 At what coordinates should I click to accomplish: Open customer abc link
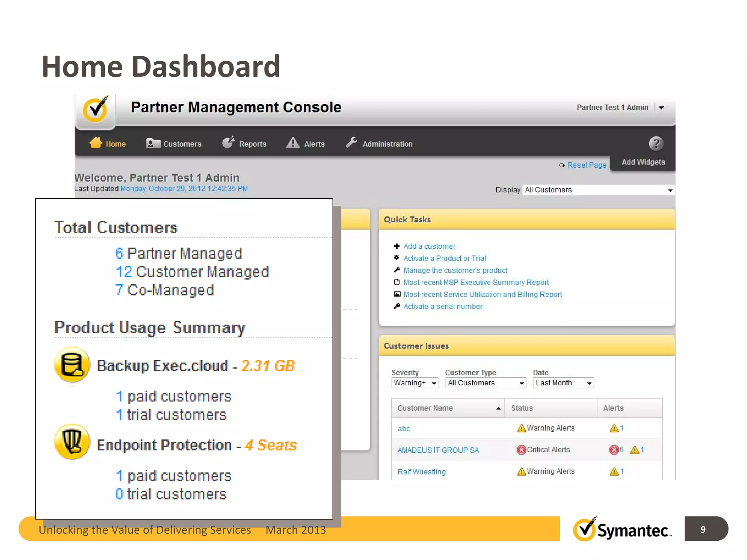[404, 428]
